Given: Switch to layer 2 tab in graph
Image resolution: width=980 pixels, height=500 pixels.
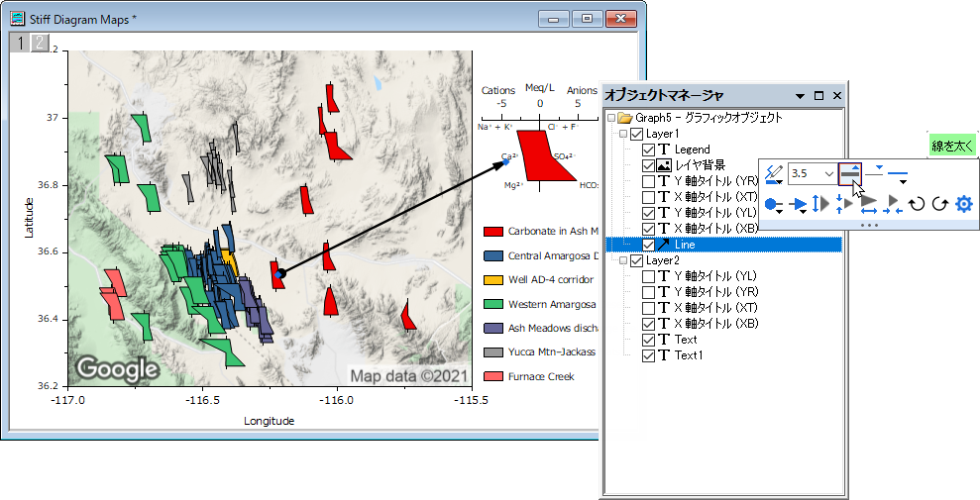Looking at the screenshot, I should (x=40, y=43).
